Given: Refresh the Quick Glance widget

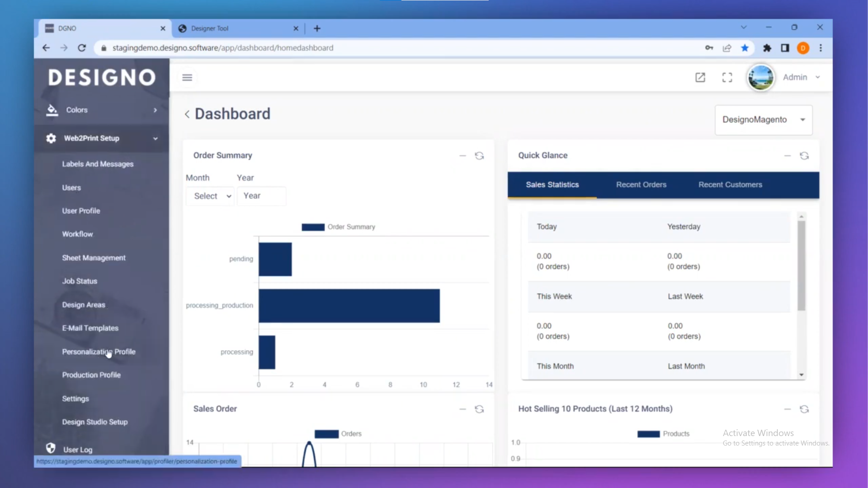Looking at the screenshot, I should 804,155.
